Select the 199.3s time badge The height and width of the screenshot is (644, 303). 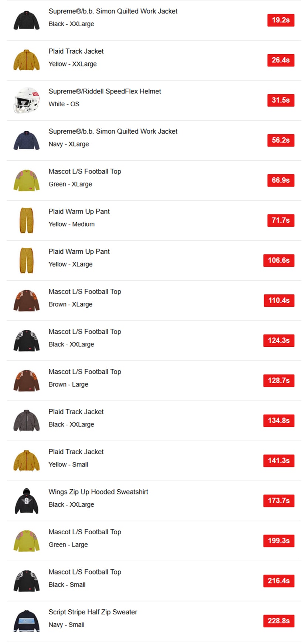[x=279, y=541]
